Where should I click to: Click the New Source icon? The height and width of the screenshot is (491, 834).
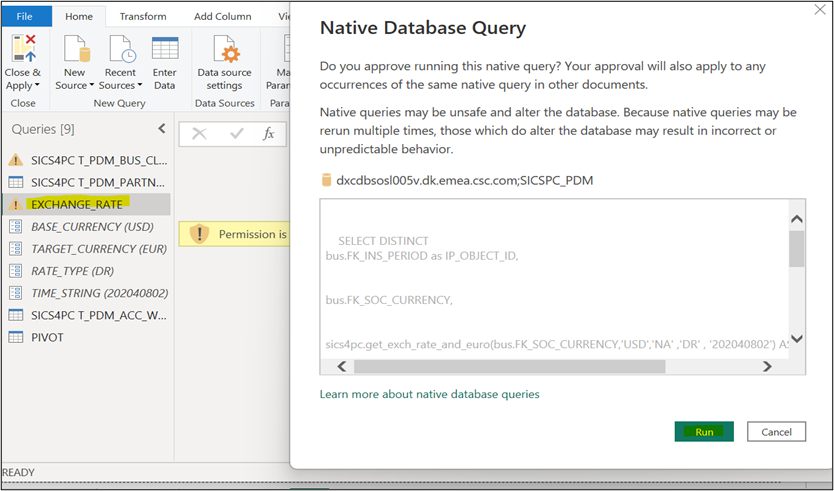(x=75, y=50)
